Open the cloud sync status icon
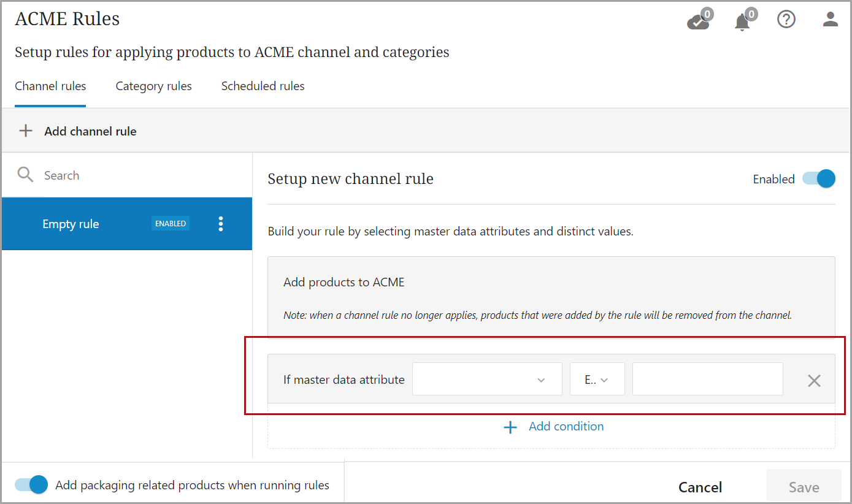Viewport: 852px width, 504px height. [x=698, y=21]
